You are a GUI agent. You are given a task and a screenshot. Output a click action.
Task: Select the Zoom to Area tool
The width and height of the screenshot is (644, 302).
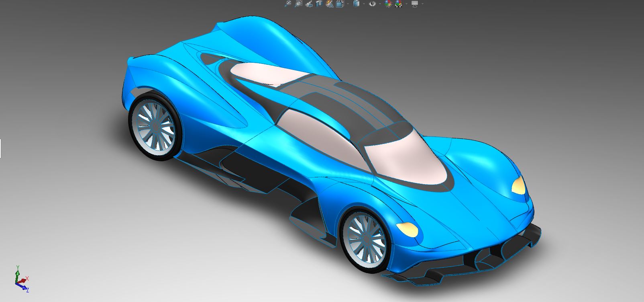(299, 4)
